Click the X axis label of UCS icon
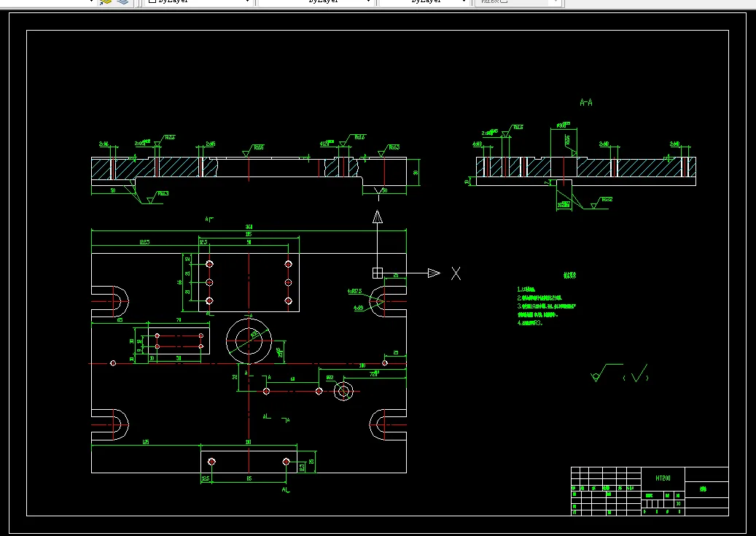The width and height of the screenshot is (756, 536). 456,273
